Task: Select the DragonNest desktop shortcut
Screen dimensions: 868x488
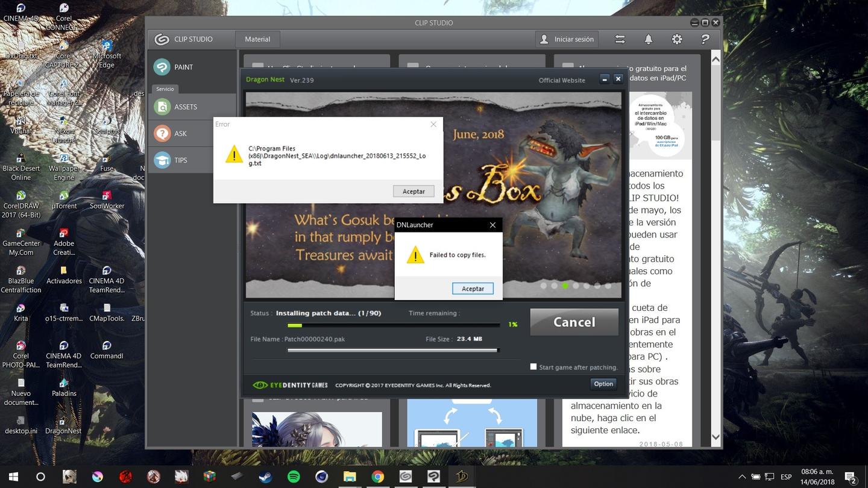Action: (63, 424)
